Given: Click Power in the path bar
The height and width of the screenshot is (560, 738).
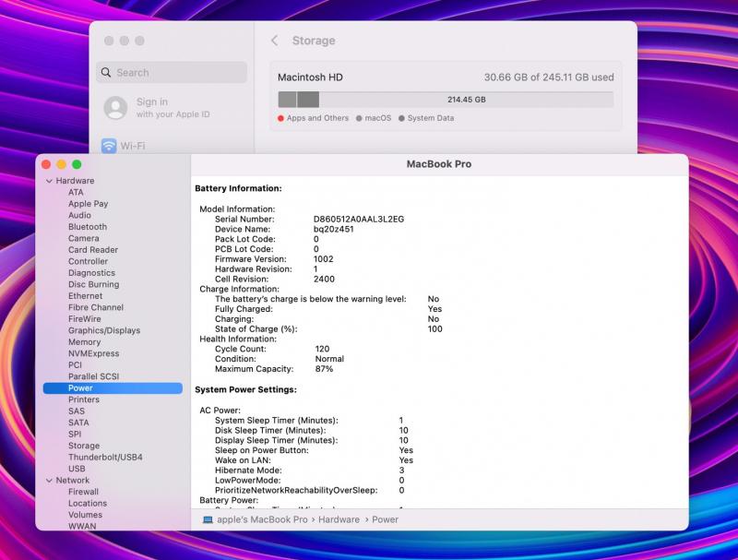Looking at the screenshot, I should pyautogui.click(x=385, y=519).
